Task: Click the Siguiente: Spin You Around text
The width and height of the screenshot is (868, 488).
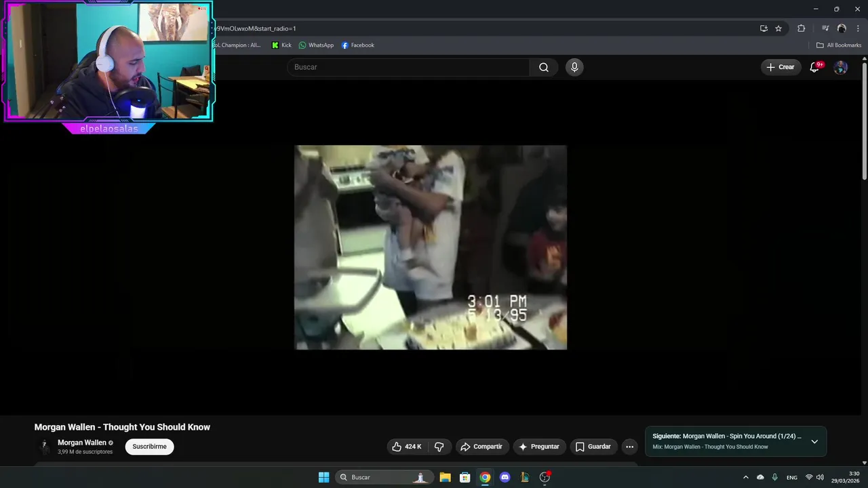Action: tap(727, 436)
